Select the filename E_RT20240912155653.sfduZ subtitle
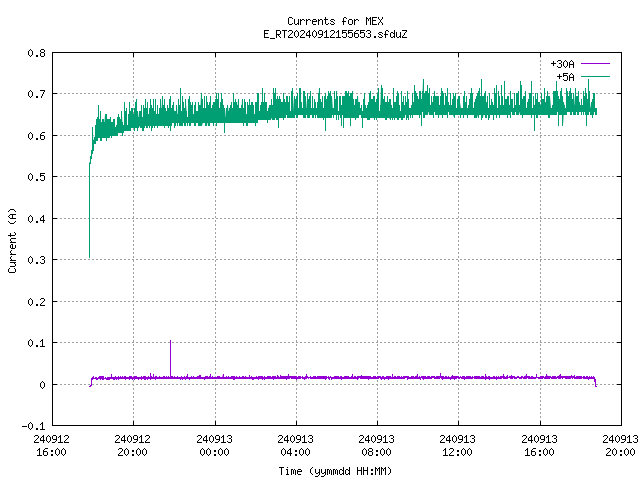The image size is (640, 480). click(335, 34)
